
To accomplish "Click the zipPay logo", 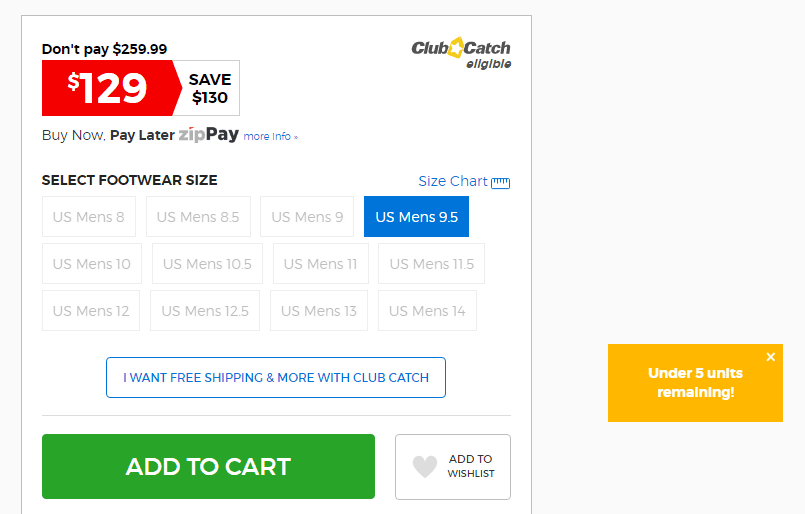I will (x=208, y=135).
